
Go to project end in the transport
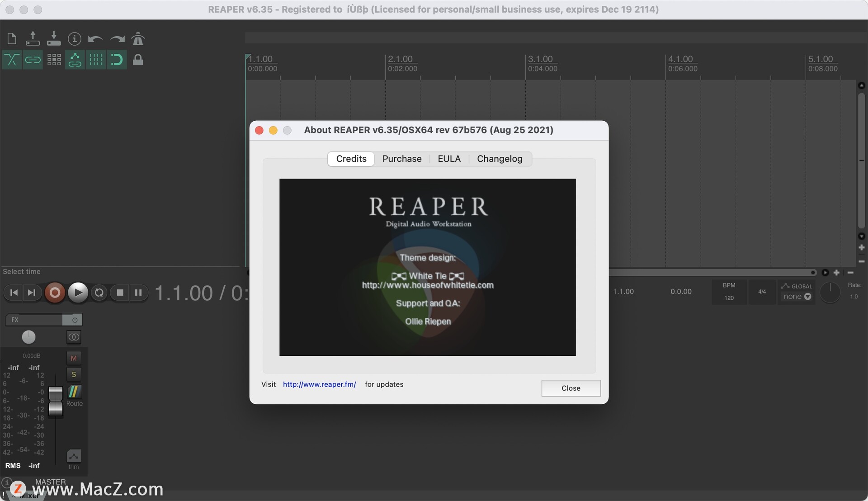pyautogui.click(x=31, y=293)
